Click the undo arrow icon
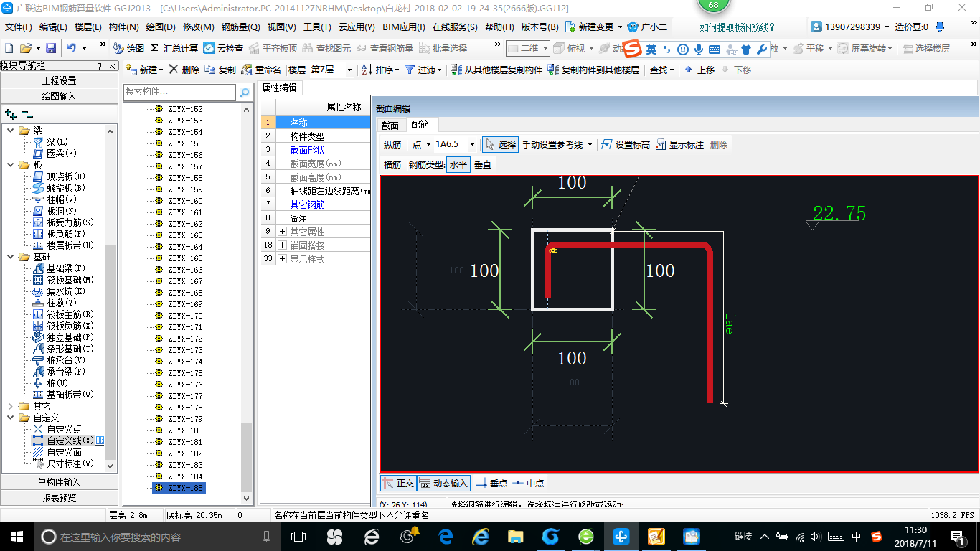This screenshot has width=980, height=551. 72,48
